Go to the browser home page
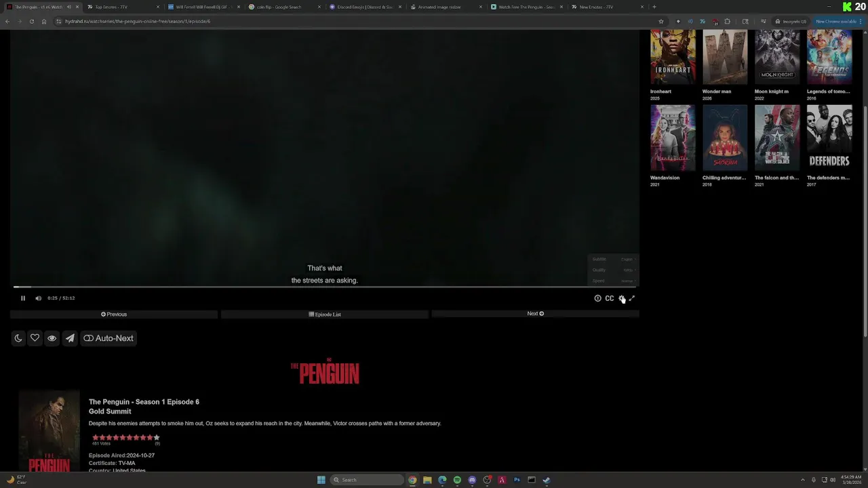868x488 pixels. (x=44, y=22)
